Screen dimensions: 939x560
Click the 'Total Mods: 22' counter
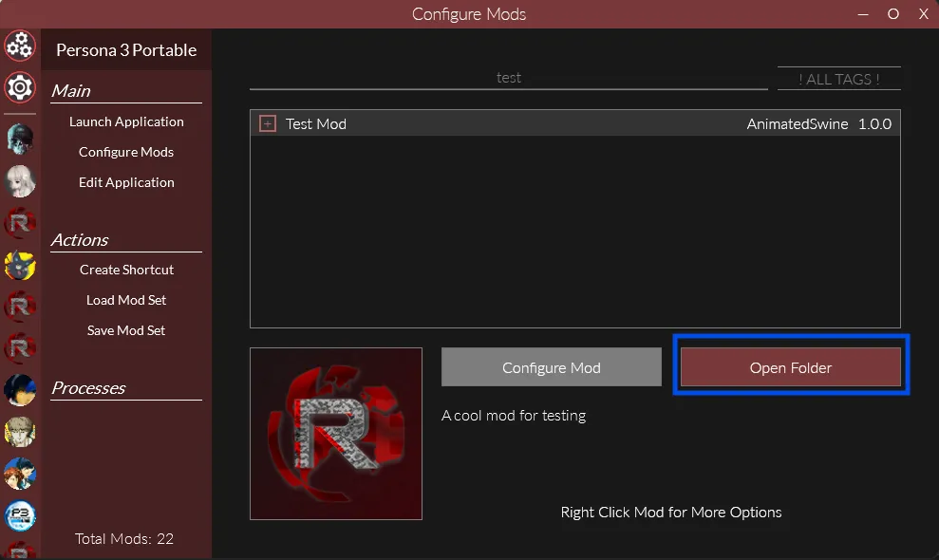coord(124,538)
